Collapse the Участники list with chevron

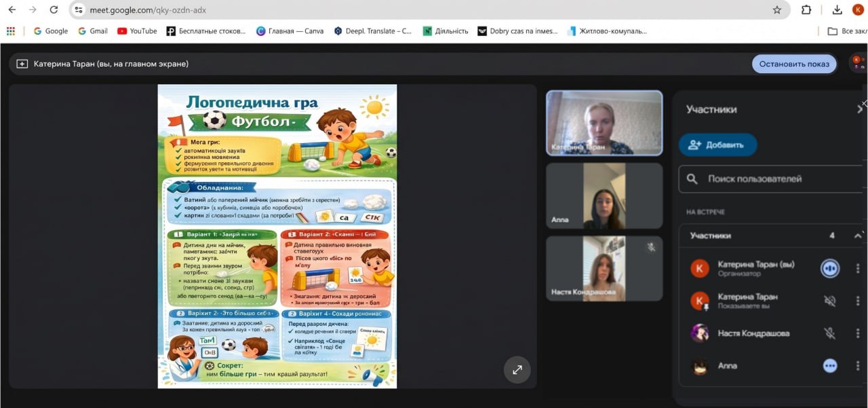pyautogui.click(x=858, y=236)
